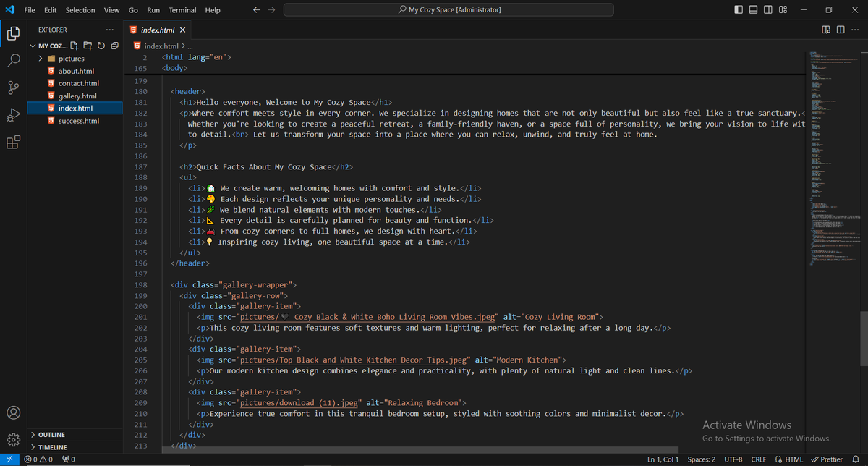Refresh the Explorer file tree
The width and height of the screenshot is (868, 466).
101,46
